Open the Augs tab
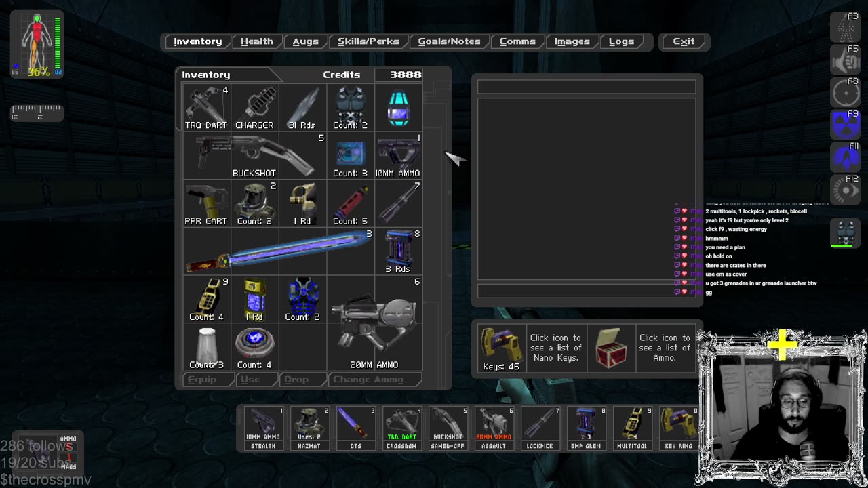 [305, 41]
